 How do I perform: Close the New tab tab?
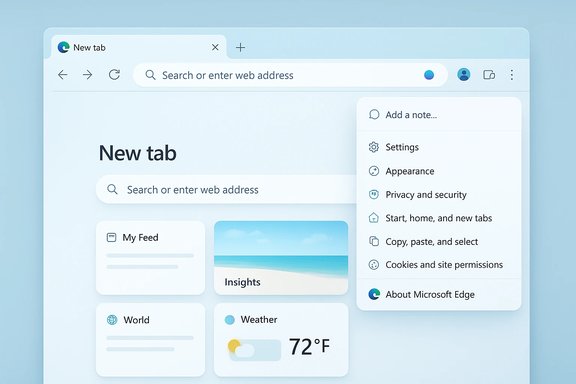215,47
